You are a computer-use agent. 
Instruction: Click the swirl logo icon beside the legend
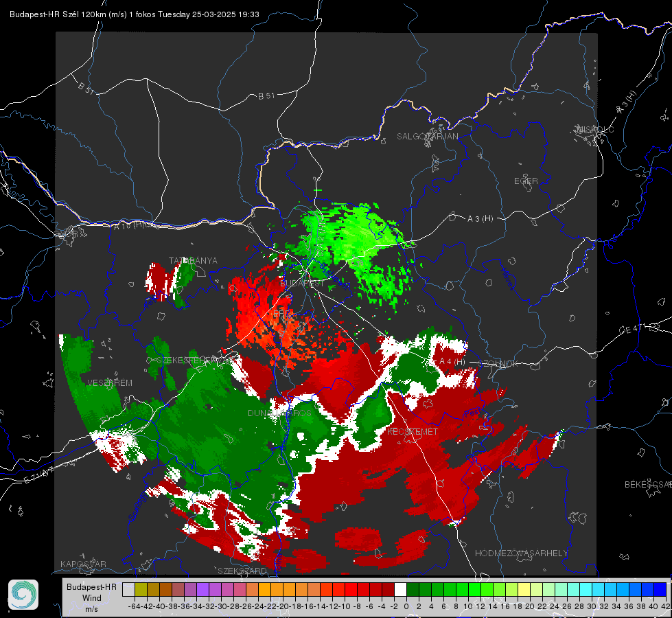(x=23, y=595)
